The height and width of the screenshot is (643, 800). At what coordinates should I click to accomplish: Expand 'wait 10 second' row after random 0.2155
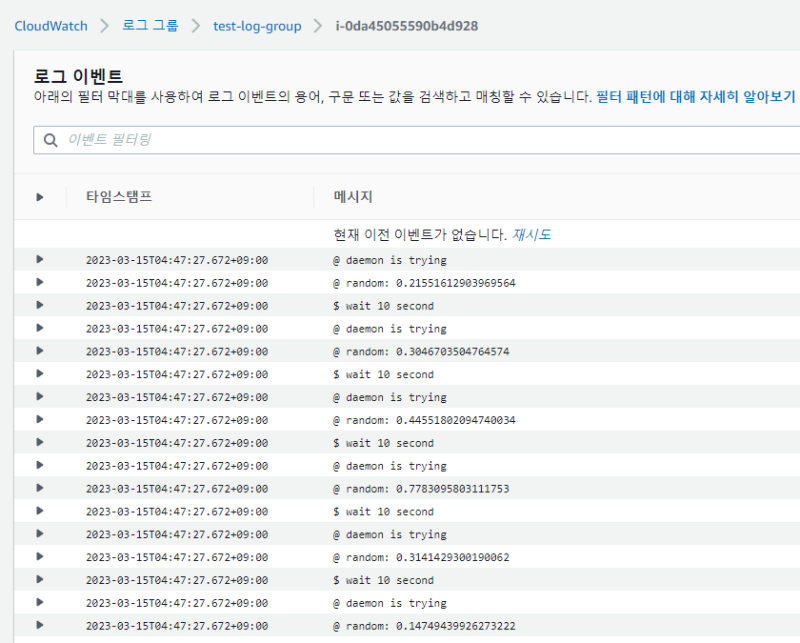(x=40, y=305)
